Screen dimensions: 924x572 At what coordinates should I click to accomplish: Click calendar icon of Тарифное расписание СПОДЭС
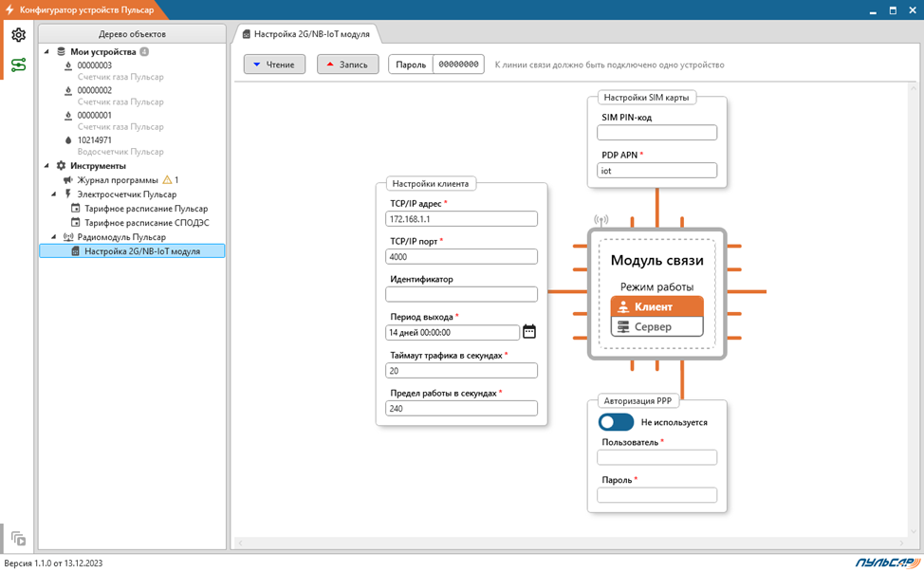76,222
